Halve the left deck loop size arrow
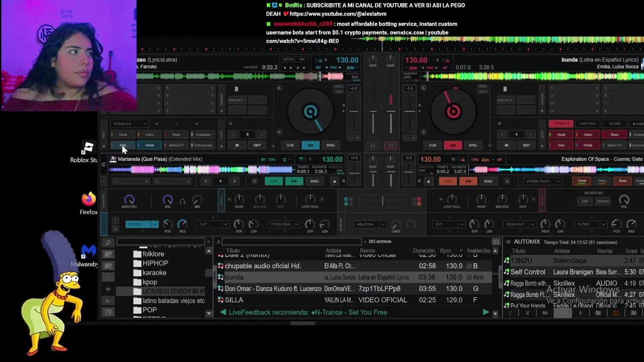 coord(233,134)
